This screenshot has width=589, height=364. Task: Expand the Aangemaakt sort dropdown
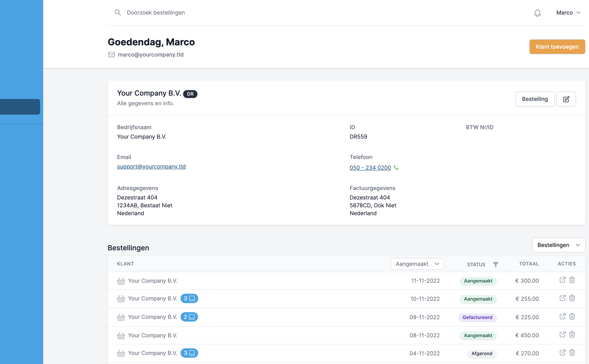tap(417, 264)
